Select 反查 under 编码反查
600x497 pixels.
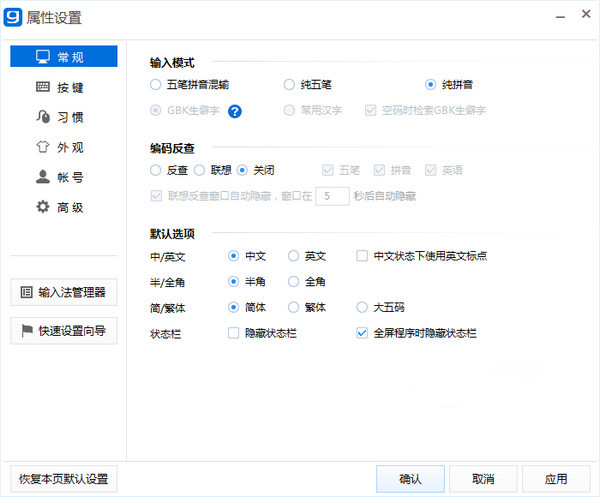point(155,170)
